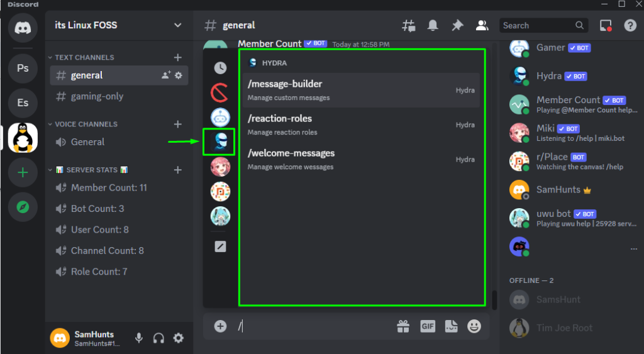Toggle microphone mute
Viewport: 644px width, 354px height.
pyautogui.click(x=139, y=338)
